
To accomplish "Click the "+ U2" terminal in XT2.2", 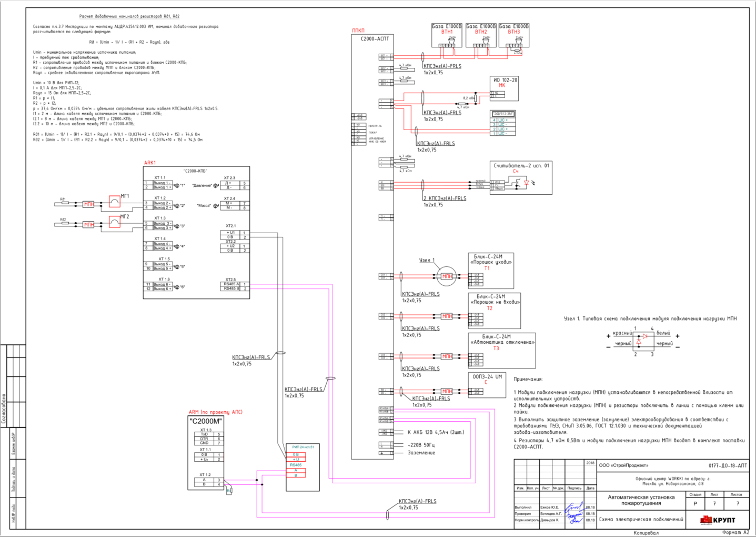I will [x=230, y=246].
